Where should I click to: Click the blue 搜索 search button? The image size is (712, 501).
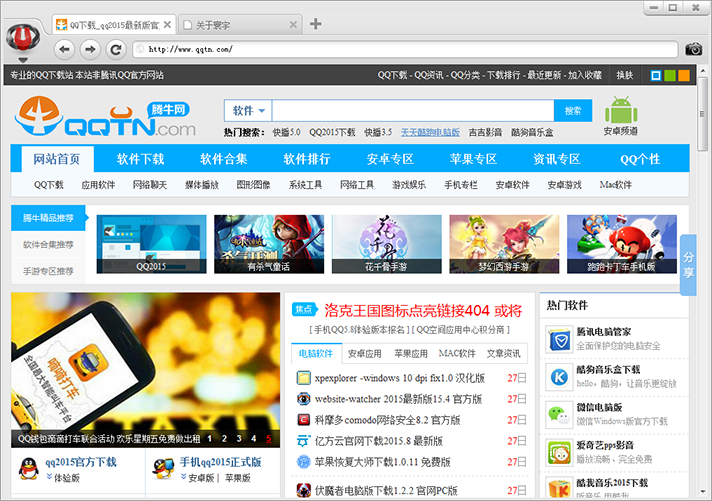[572, 111]
